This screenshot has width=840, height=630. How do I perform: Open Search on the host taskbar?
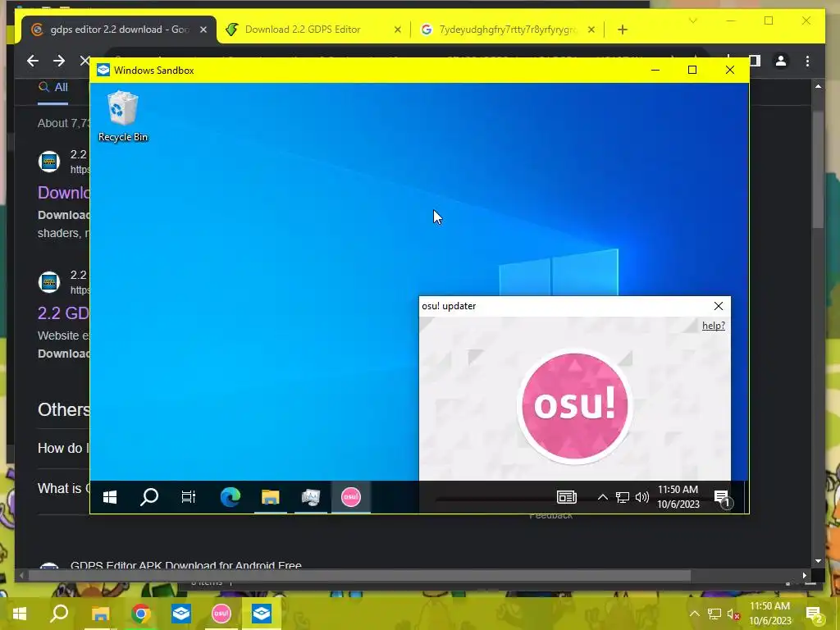tap(59, 614)
